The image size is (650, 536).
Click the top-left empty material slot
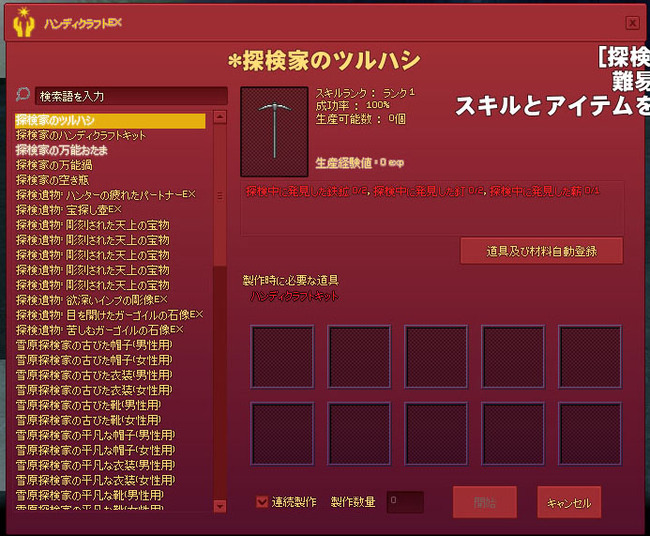coord(282,357)
